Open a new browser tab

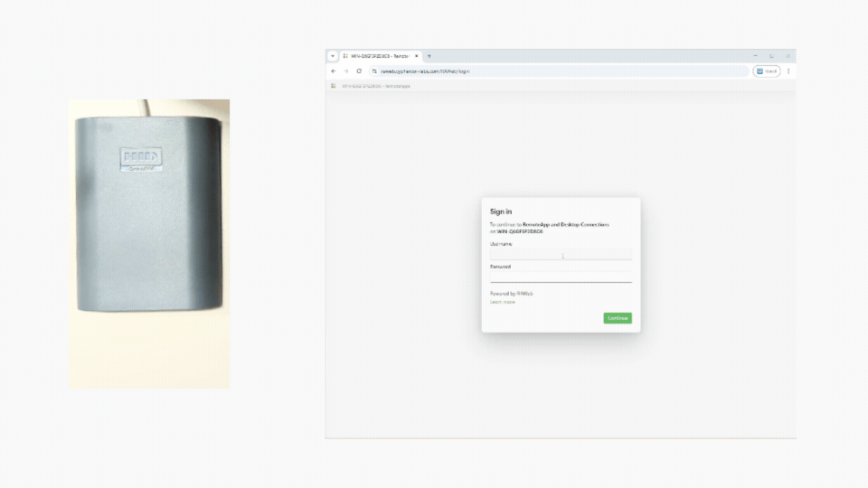click(429, 56)
